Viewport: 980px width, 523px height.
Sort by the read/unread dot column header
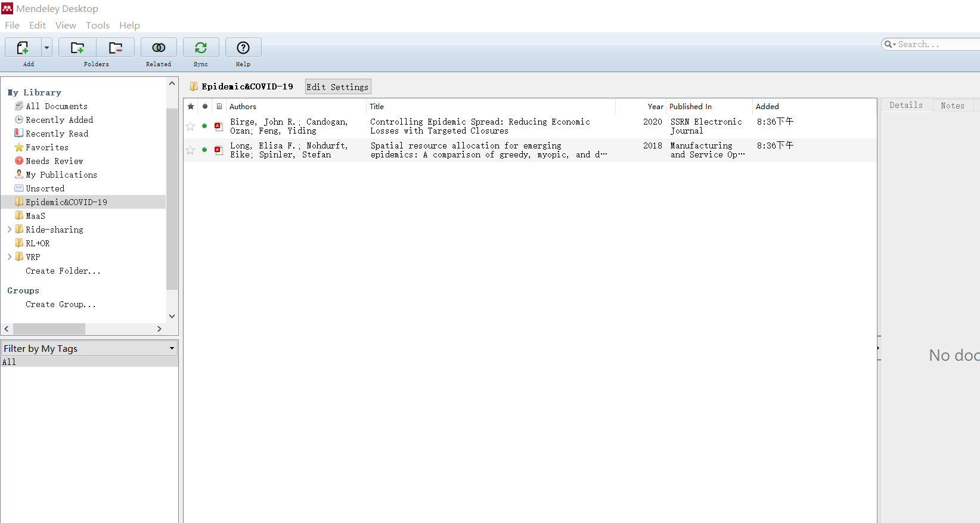205,106
